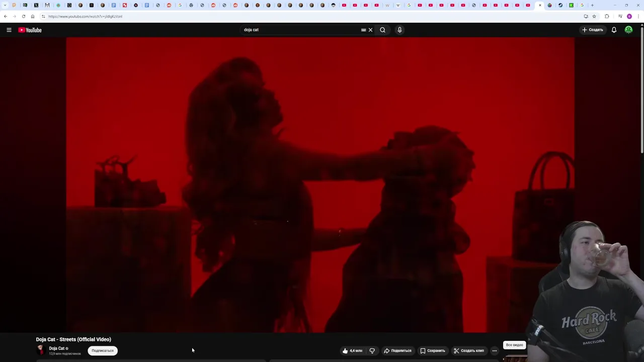
Task: Save video with 'Сохранить' button
Action: click(x=433, y=350)
